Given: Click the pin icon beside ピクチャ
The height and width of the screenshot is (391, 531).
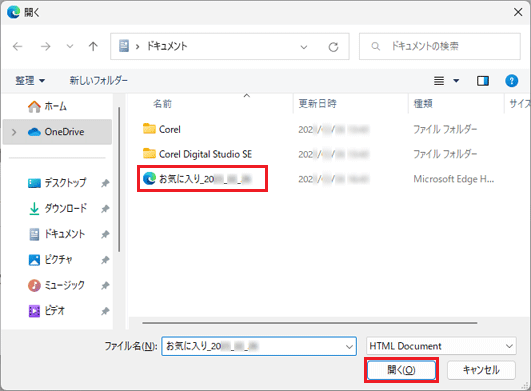Looking at the screenshot, I should pos(105,260).
